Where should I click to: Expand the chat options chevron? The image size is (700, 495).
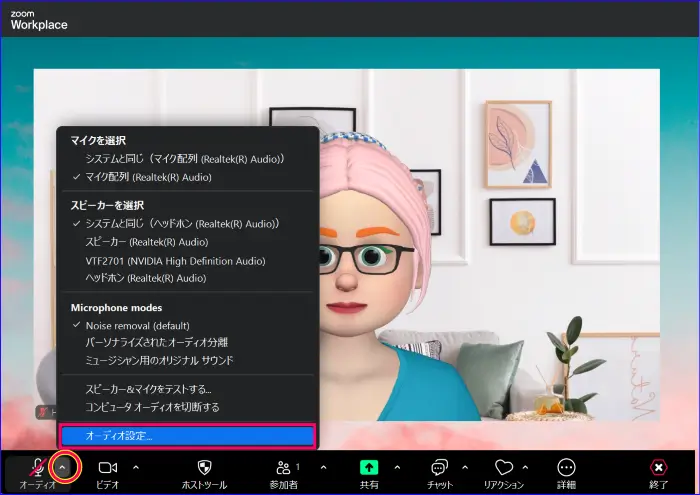click(x=464, y=467)
